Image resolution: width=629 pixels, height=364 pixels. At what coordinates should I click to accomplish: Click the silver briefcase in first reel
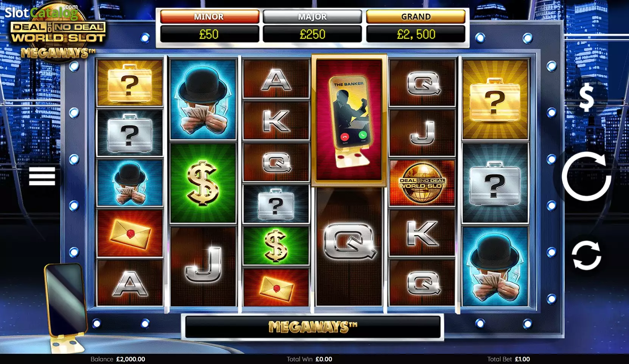tap(130, 133)
